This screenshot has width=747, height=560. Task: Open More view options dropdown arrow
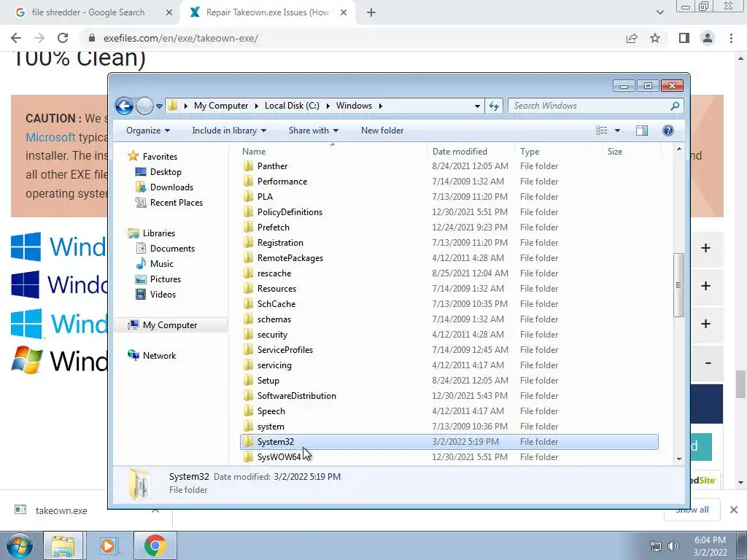617,131
